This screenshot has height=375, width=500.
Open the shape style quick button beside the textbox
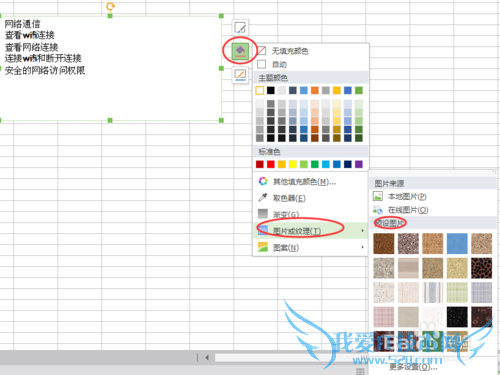click(240, 28)
